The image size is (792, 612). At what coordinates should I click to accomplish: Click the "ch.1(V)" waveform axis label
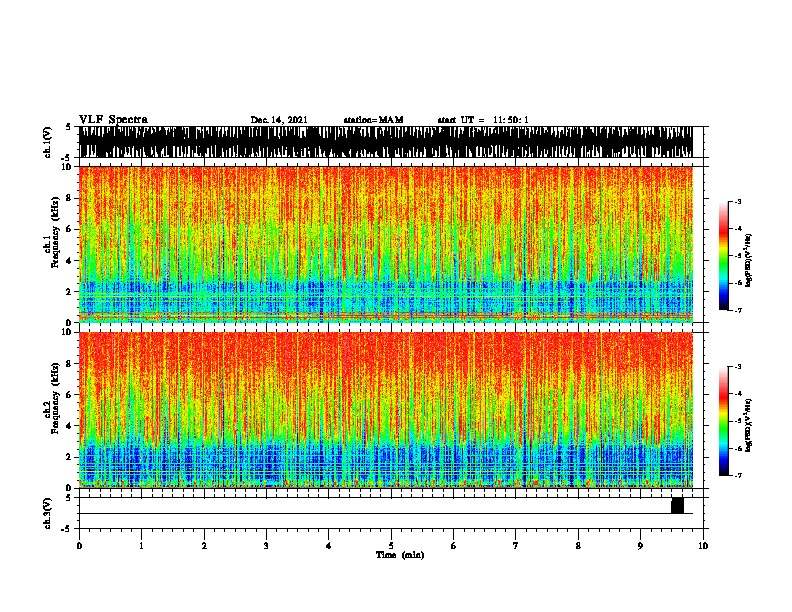click(47, 142)
